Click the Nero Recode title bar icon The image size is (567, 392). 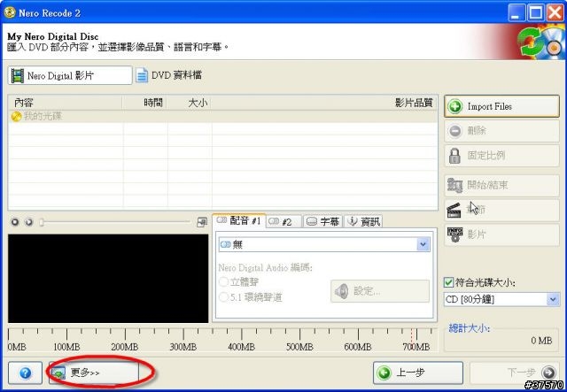[10, 12]
